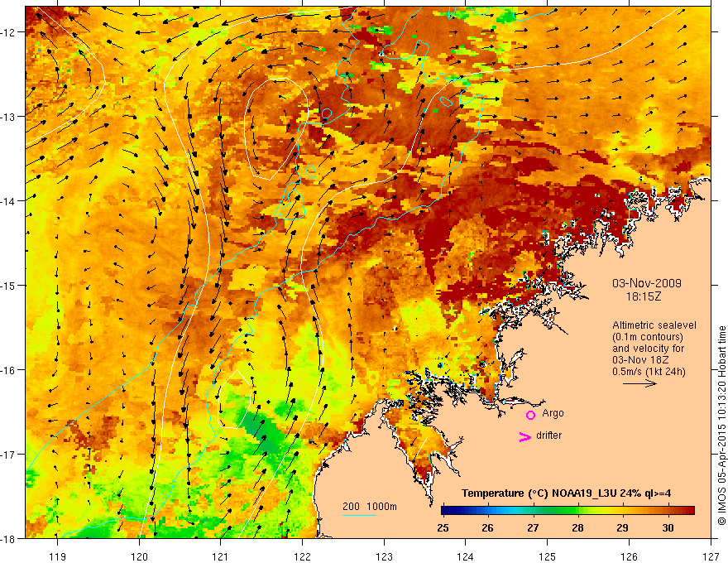Screen dimensions: 728x563
Task: Click the longitude axis label '124'
Action: click(465, 556)
